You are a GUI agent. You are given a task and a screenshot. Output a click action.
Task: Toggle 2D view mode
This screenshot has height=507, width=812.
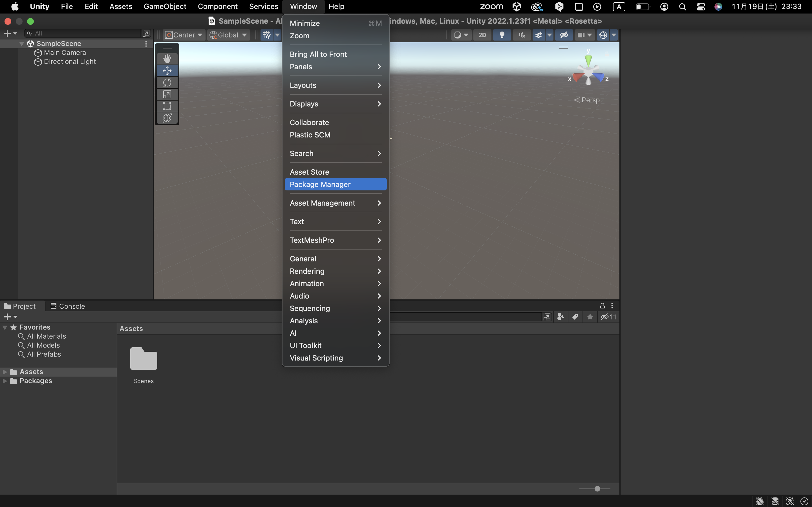pyautogui.click(x=482, y=35)
